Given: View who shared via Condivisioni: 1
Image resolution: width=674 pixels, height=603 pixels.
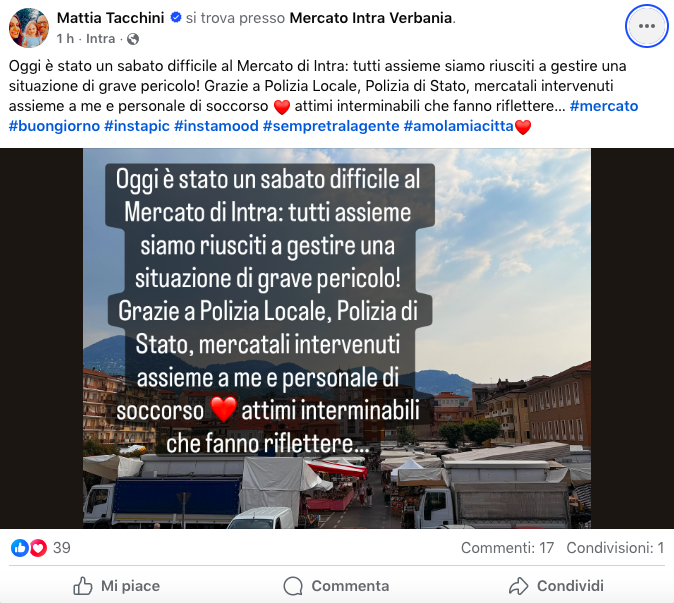Looking at the screenshot, I should [x=615, y=548].
